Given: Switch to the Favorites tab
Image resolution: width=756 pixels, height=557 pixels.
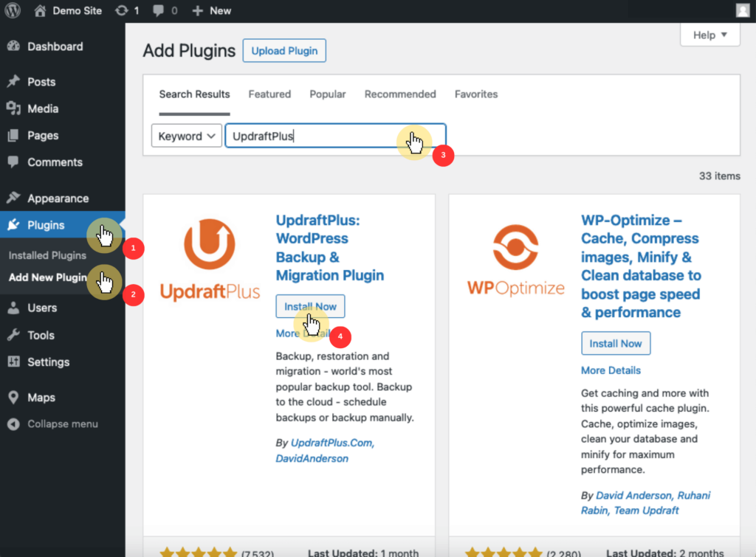Looking at the screenshot, I should [476, 94].
